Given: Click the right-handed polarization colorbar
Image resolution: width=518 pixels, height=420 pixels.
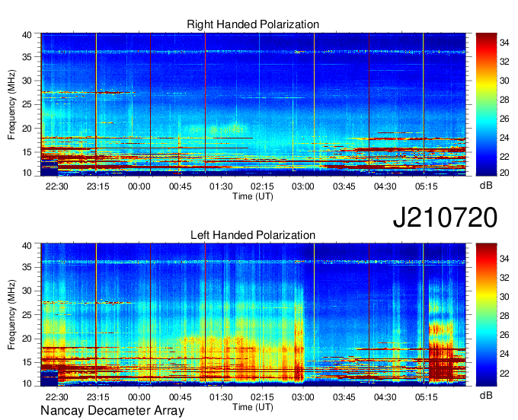Looking at the screenshot, I should pos(486,104).
